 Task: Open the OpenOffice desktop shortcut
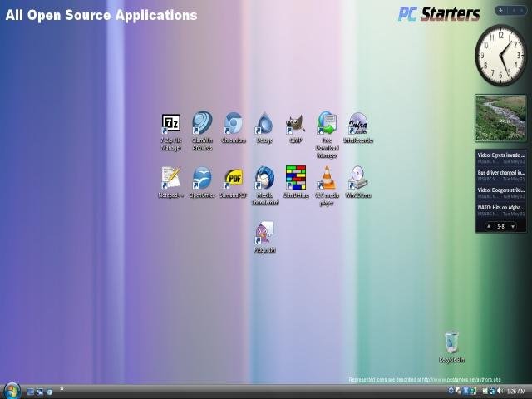pyautogui.click(x=202, y=182)
